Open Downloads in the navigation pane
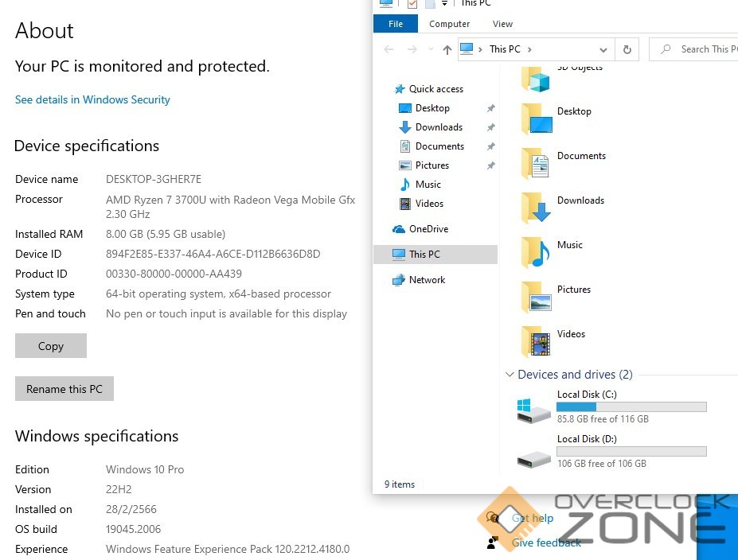Screen dimensions: 738x560 439,127
